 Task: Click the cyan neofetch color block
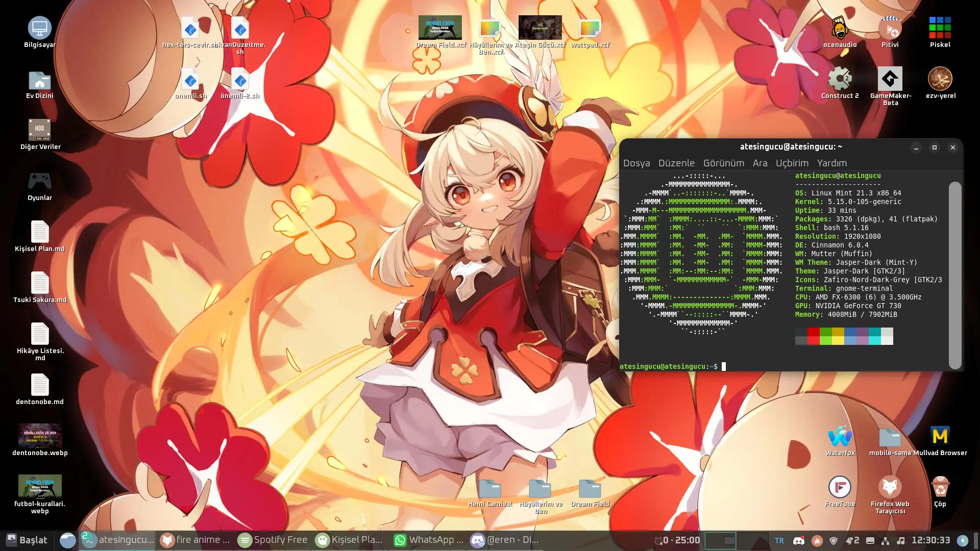click(x=875, y=336)
